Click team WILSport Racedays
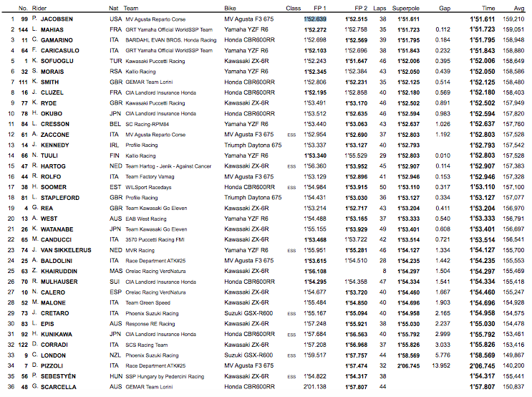This screenshot has height=397, width=532. [x=148, y=188]
